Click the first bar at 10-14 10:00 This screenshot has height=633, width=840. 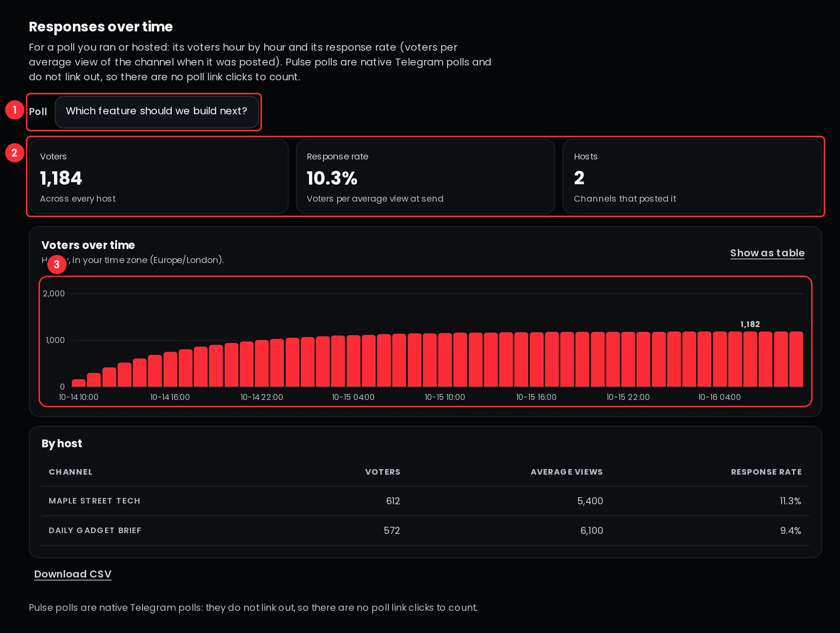[x=78, y=383]
